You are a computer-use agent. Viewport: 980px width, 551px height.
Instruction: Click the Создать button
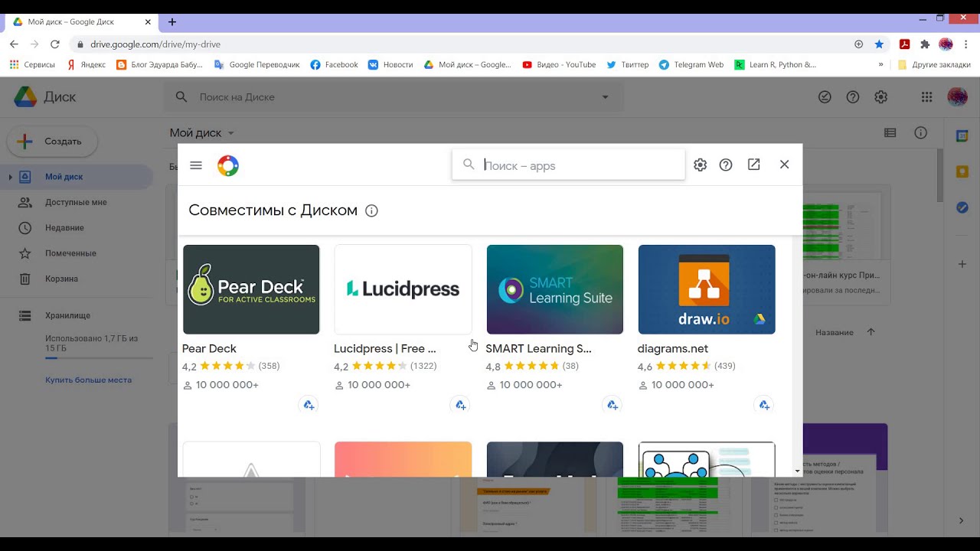52,142
